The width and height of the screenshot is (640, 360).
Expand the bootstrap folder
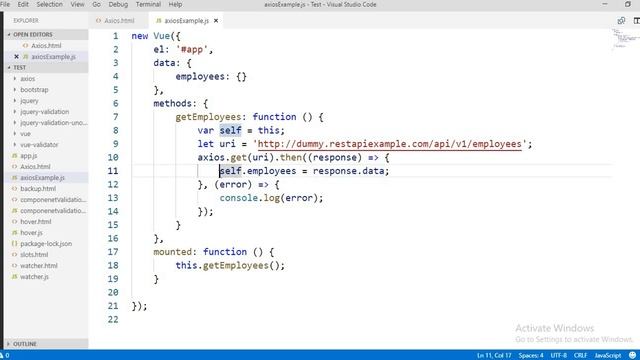coord(34,90)
